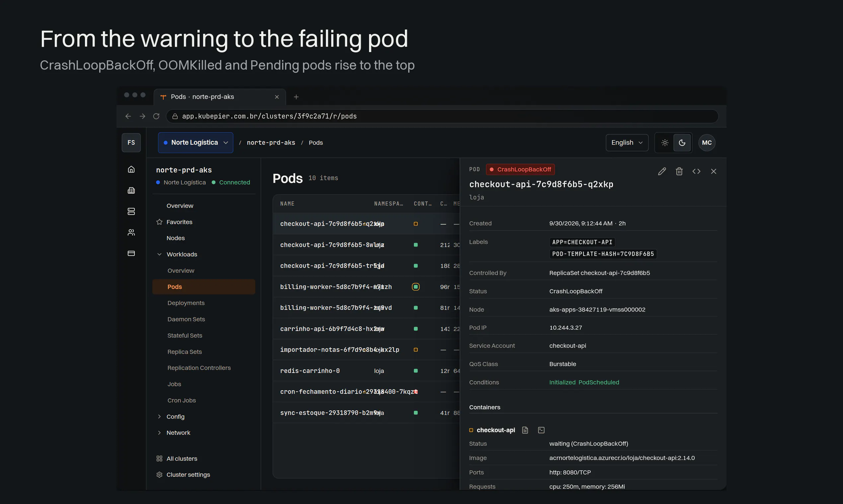Reload the browser page
The image size is (843, 504).
(156, 116)
